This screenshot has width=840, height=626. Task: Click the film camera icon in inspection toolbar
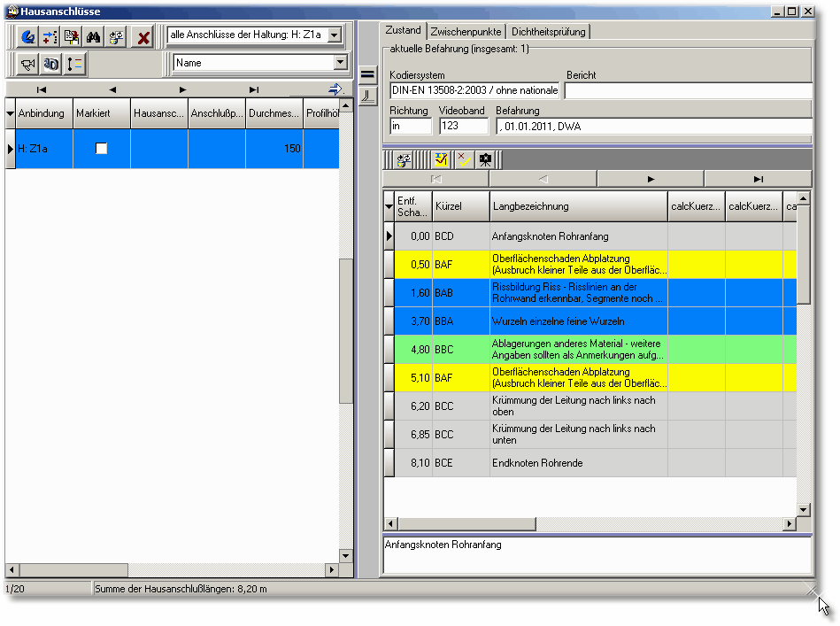[486, 160]
